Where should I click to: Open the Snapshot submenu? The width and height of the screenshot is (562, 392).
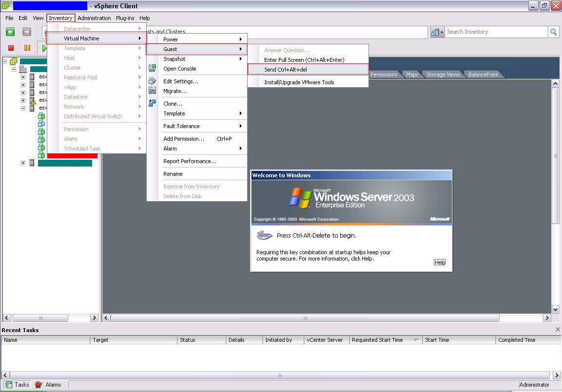point(197,59)
